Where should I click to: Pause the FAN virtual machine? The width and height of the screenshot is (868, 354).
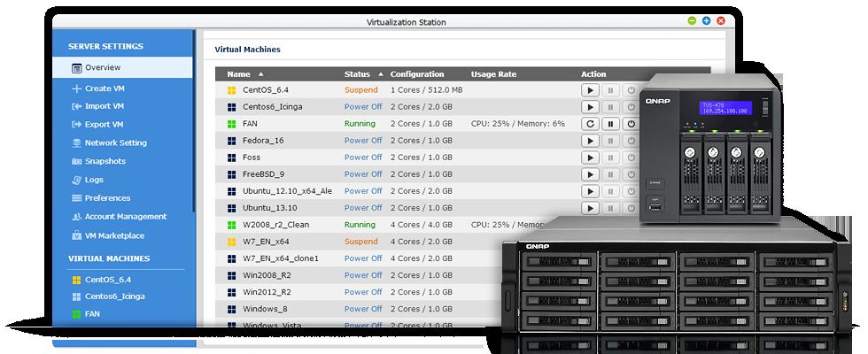(x=610, y=124)
